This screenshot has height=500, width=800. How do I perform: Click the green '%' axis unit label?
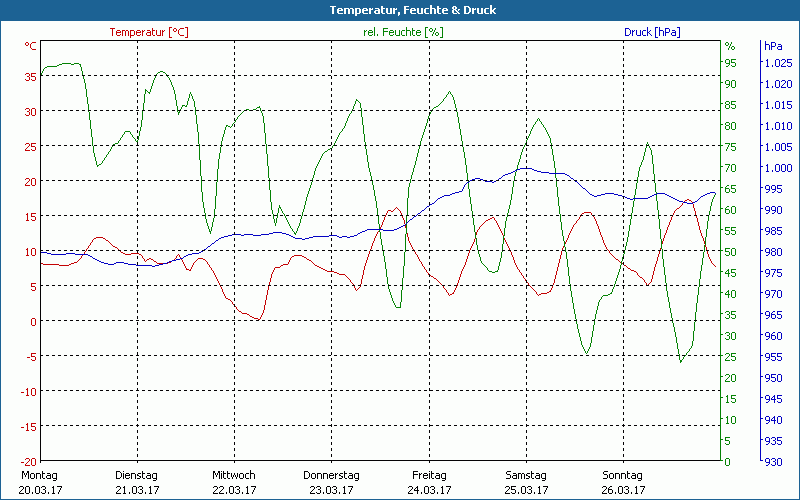coord(730,46)
